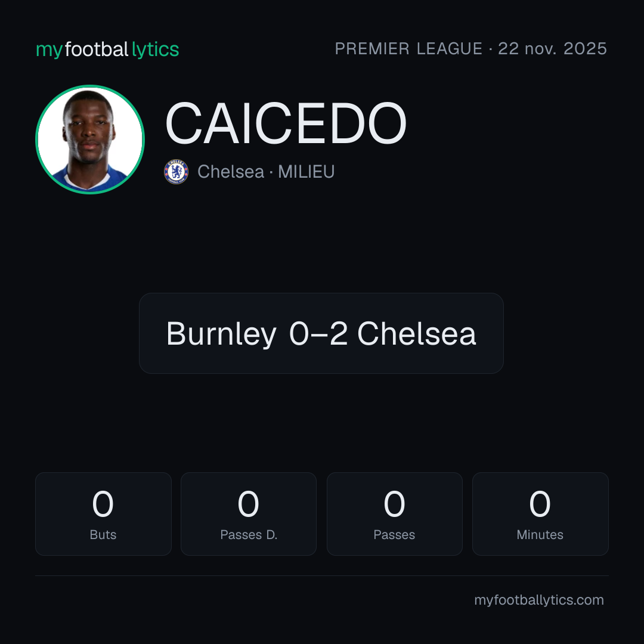Select the Passes stat card

pyautogui.click(x=394, y=514)
